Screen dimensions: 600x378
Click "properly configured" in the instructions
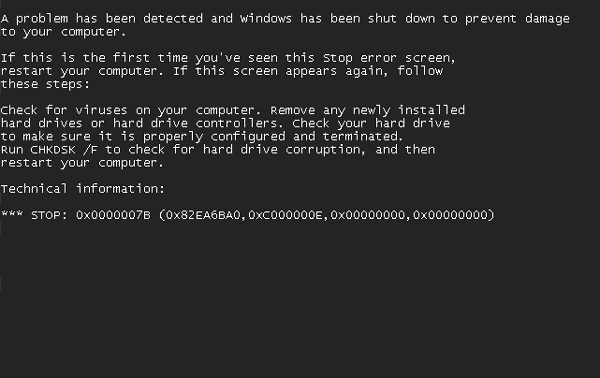coord(214,137)
